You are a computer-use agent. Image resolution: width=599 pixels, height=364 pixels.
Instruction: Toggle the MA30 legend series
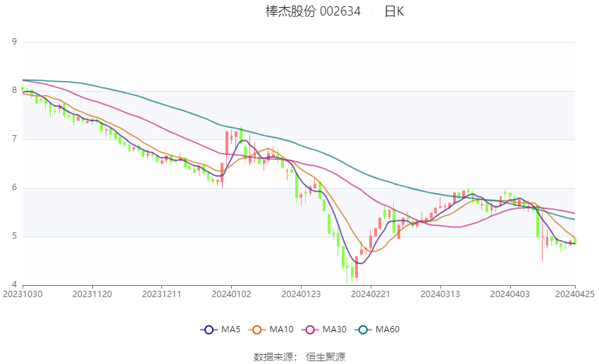[x=324, y=330]
